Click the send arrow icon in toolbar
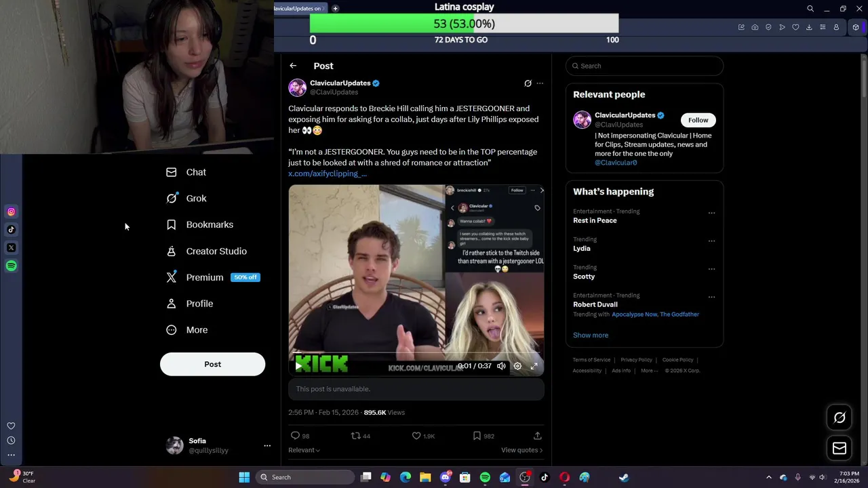 click(x=782, y=27)
